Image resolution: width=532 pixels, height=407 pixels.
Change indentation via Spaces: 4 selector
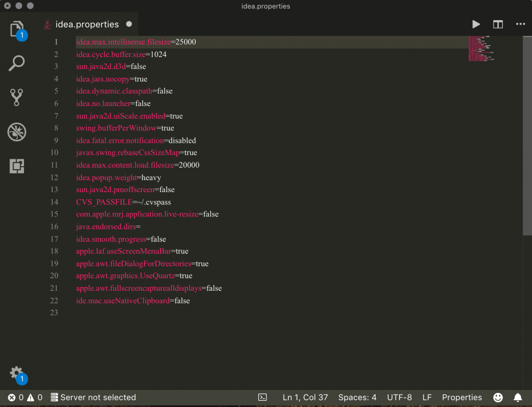(x=357, y=397)
